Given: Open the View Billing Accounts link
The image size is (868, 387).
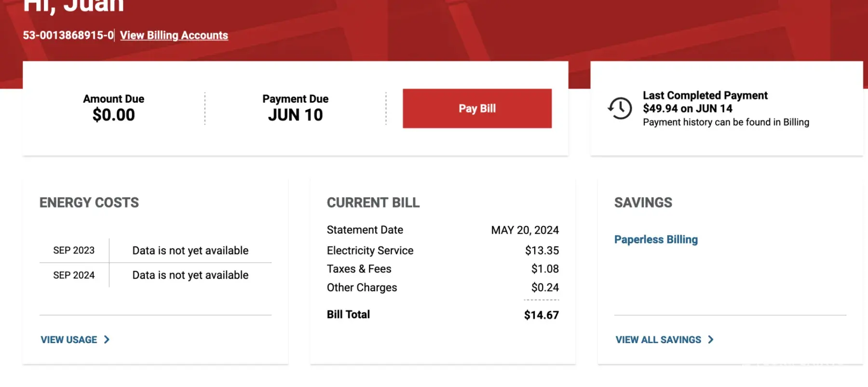Looking at the screenshot, I should (x=174, y=35).
